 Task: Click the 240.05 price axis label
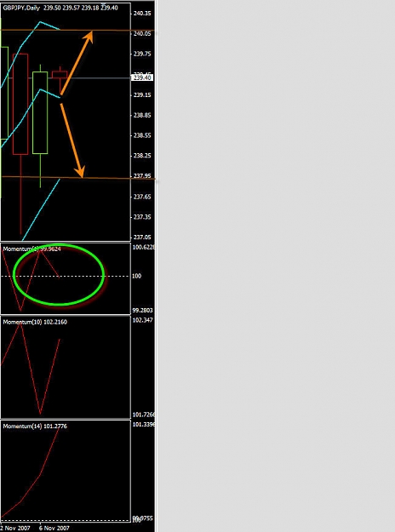click(142, 33)
